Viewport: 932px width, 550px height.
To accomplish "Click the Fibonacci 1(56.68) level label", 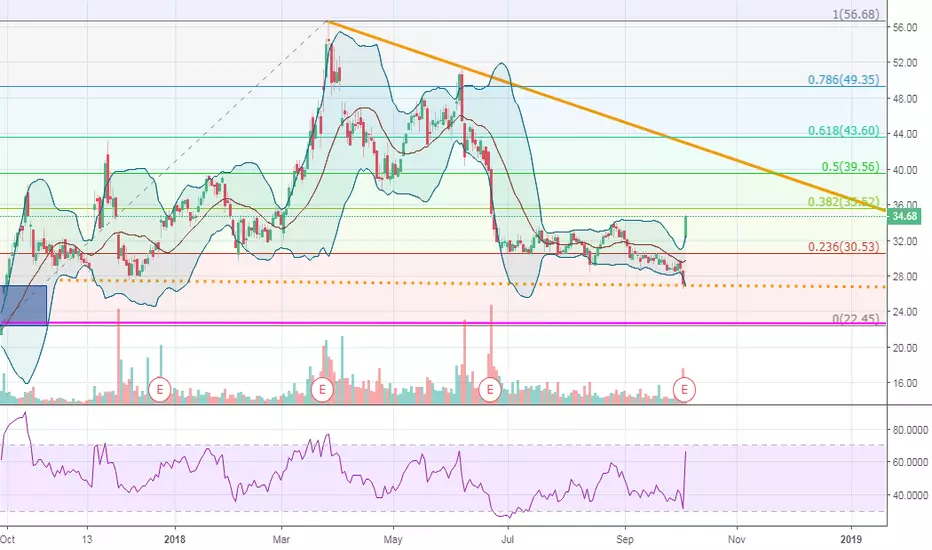I will click(855, 14).
